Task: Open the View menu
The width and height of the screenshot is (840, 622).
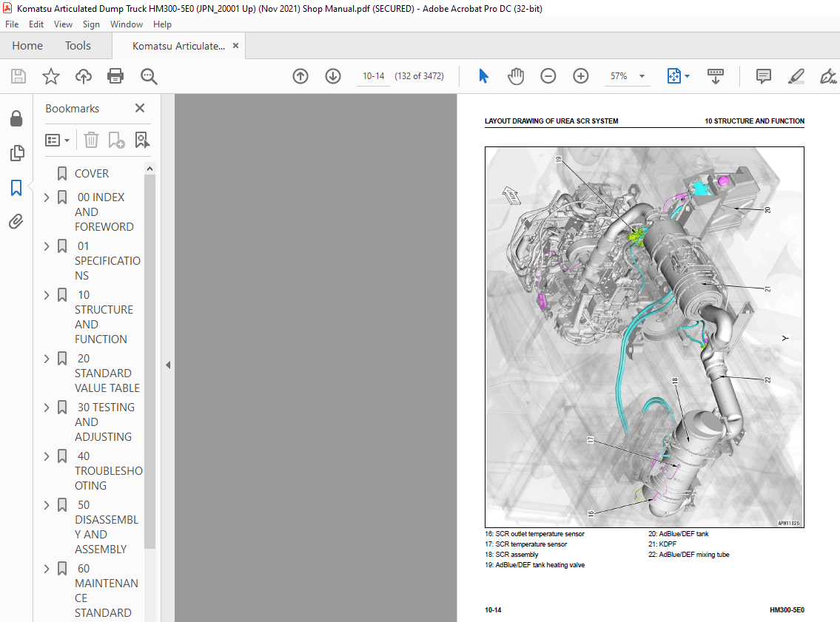Action: [x=63, y=24]
